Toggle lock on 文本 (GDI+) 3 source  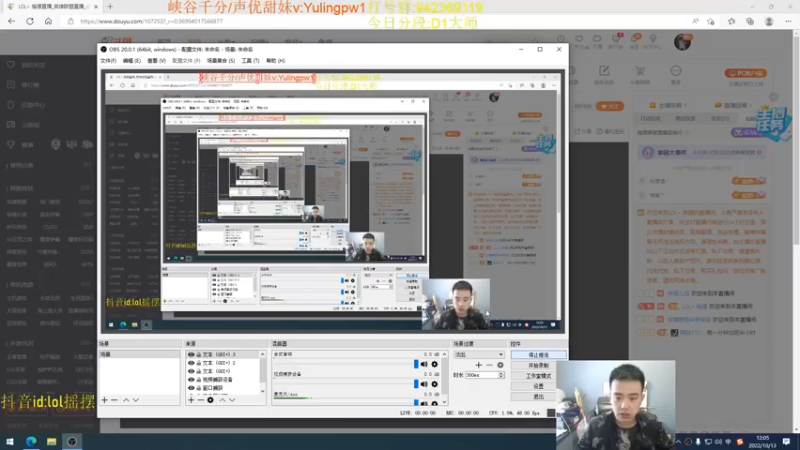click(198, 355)
